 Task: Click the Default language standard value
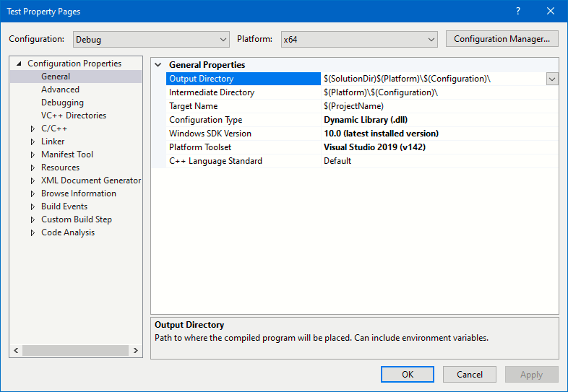pyautogui.click(x=337, y=162)
